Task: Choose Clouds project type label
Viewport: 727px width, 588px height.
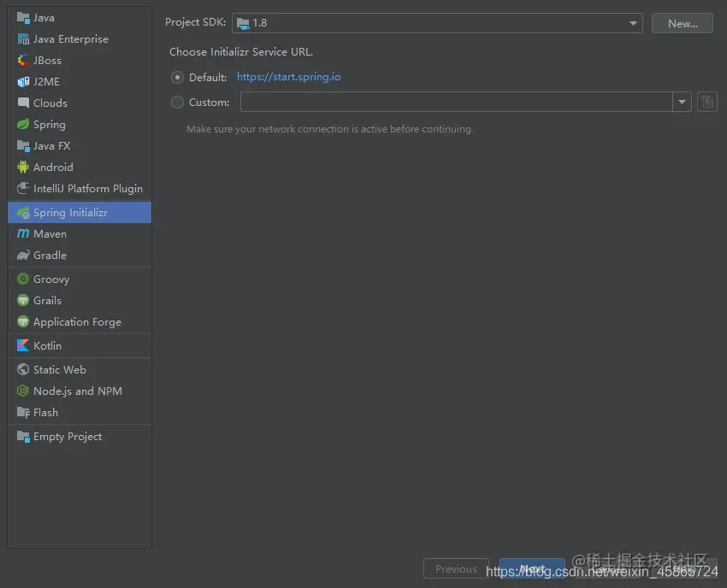Action: [x=50, y=103]
